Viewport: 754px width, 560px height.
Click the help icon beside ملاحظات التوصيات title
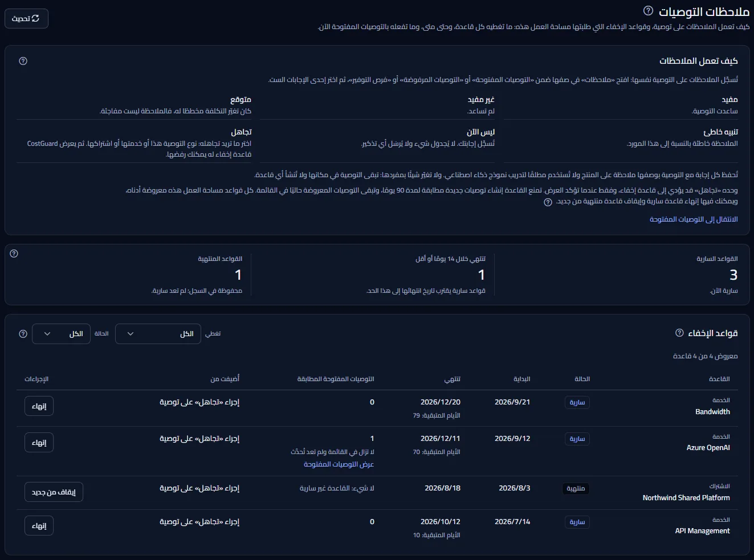[648, 11]
